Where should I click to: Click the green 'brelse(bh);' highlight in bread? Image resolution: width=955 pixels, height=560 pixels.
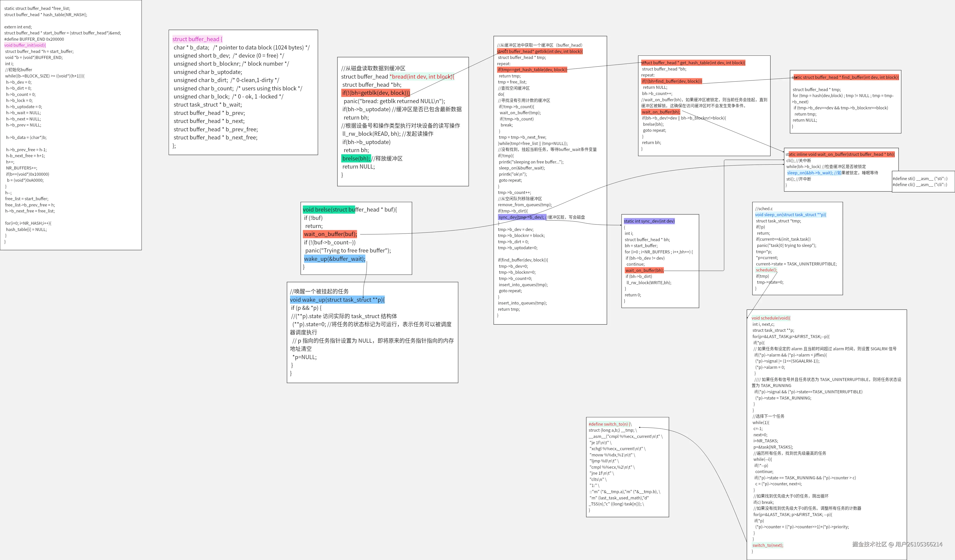pyautogui.click(x=356, y=158)
